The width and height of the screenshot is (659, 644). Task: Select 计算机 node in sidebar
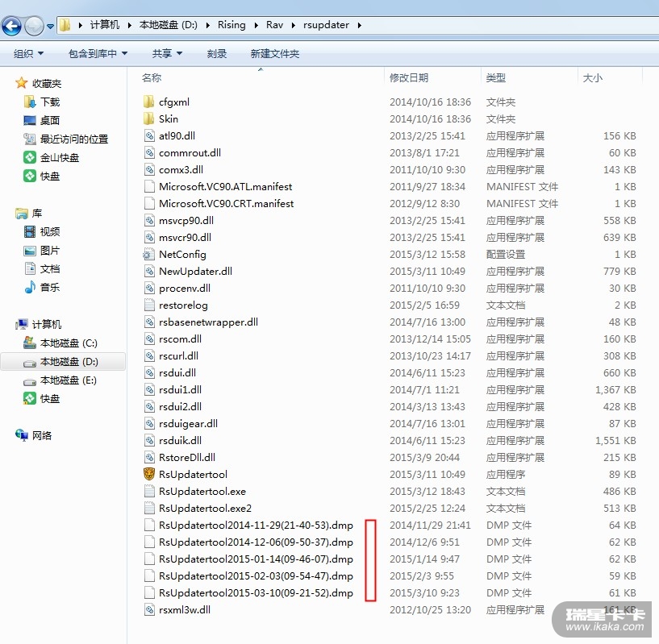pos(38,324)
